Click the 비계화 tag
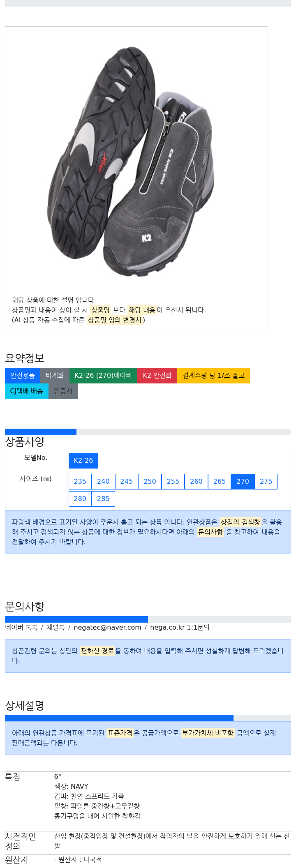Viewport: 296px width, 868px height. pyautogui.click(x=55, y=376)
